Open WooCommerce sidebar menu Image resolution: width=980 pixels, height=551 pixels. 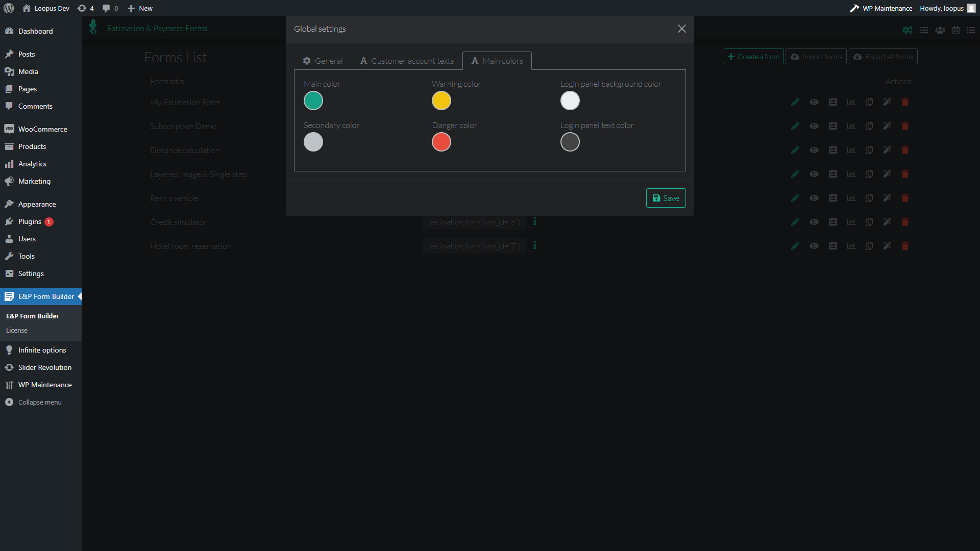coord(42,129)
